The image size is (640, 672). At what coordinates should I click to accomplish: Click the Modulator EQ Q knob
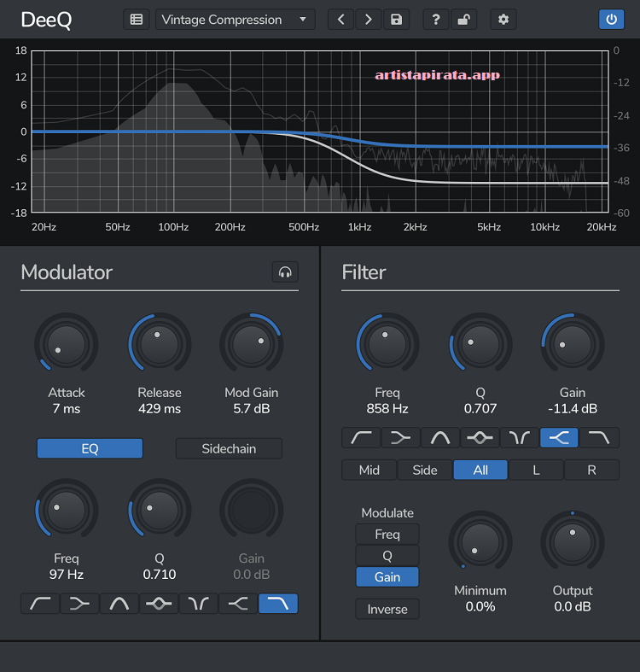(160, 510)
